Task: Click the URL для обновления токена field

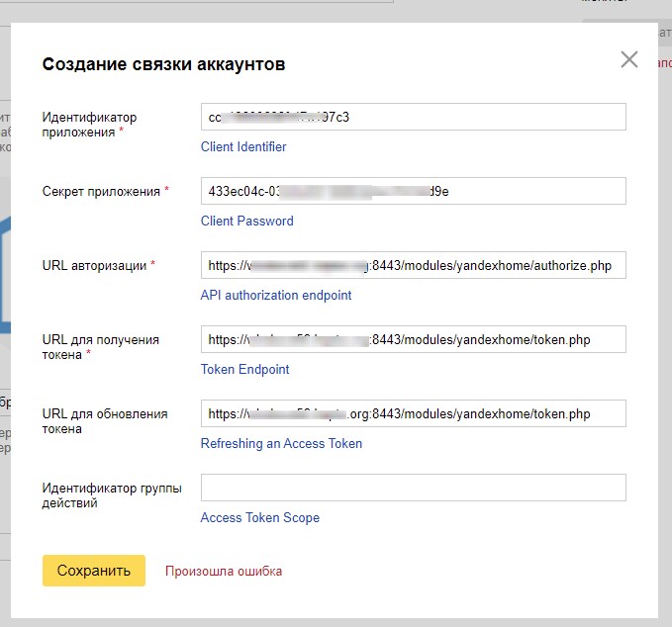Action: (x=413, y=413)
